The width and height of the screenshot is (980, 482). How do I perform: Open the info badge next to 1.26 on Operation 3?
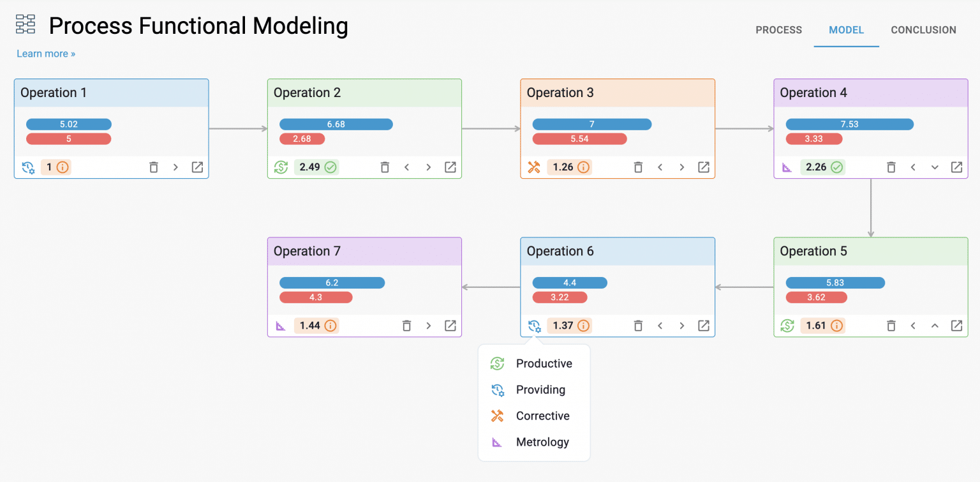point(583,167)
